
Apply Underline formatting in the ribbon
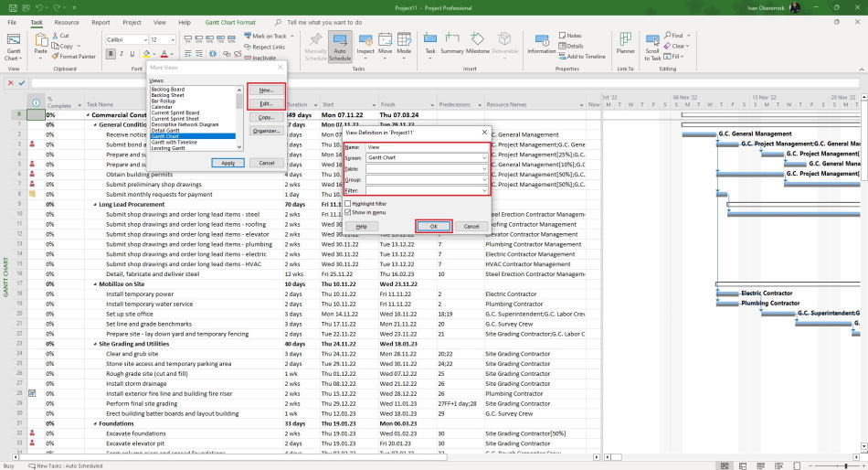click(132, 54)
